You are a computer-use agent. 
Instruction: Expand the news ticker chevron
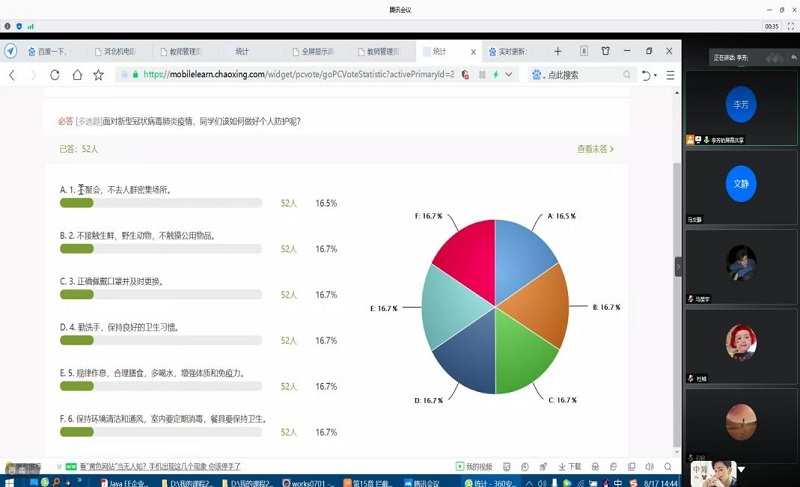coord(59,467)
